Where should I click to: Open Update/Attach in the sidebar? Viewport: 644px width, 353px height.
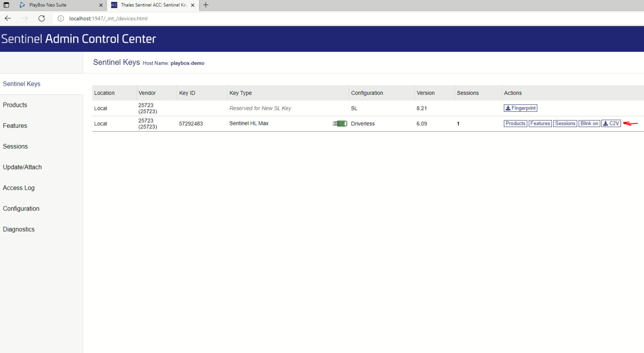tap(22, 167)
